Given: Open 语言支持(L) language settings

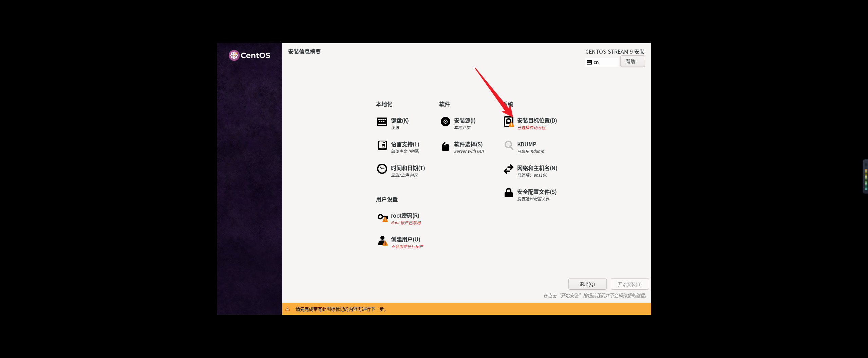Looking at the screenshot, I should click(405, 144).
